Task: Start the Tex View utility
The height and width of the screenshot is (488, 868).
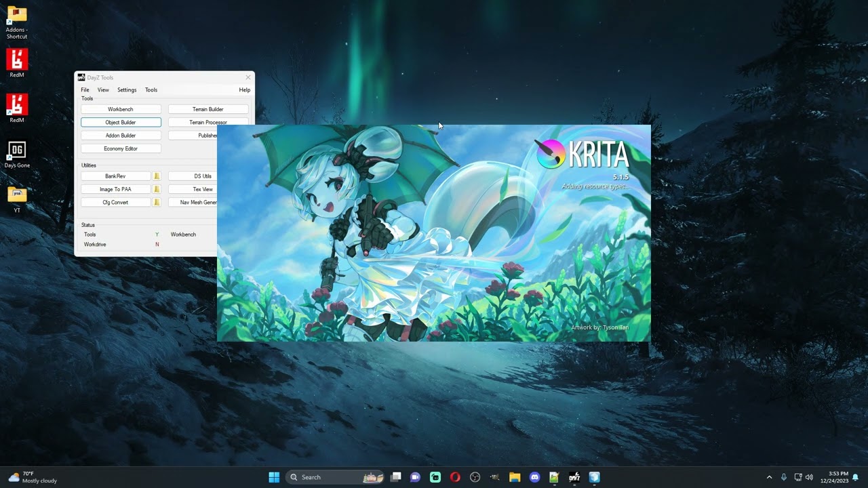Action: pos(193,189)
